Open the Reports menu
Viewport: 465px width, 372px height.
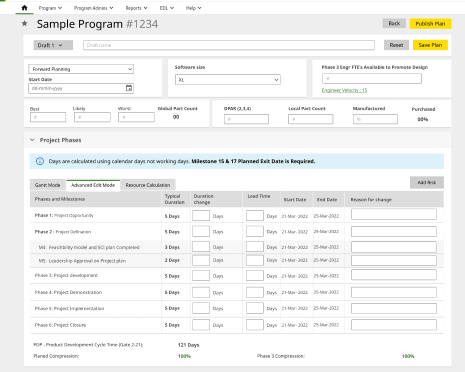(x=136, y=8)
